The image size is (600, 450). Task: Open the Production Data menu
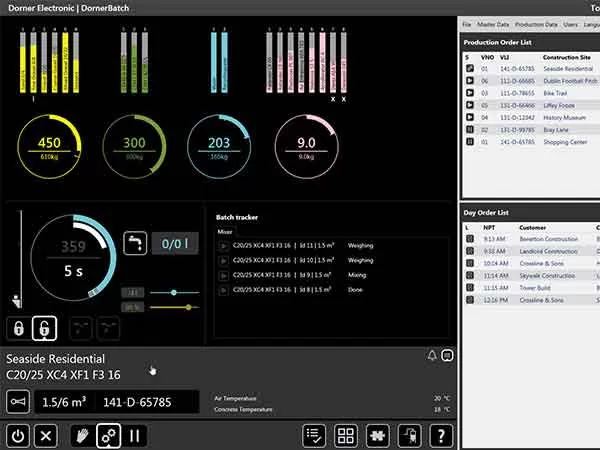[536, 24]
